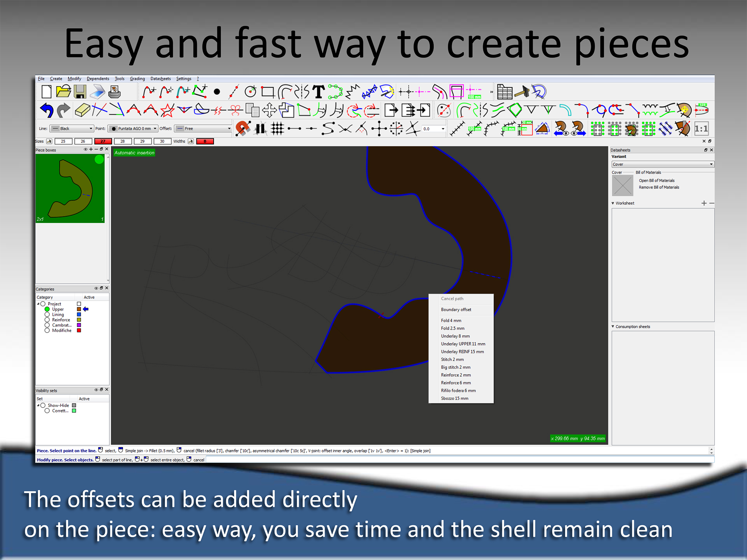Screen dimensions: 747x560
Task: Click Open Bill of Materials
Action: tap(657, 181)
